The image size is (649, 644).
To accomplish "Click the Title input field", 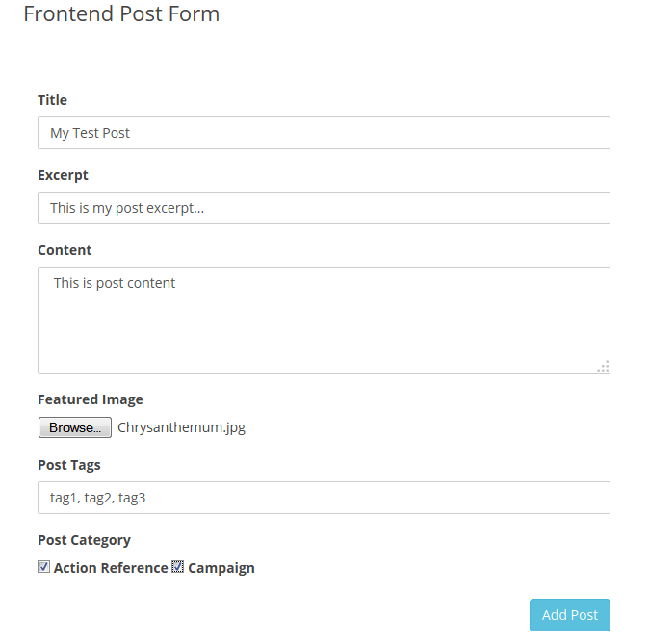I will [x=324, y=133].
